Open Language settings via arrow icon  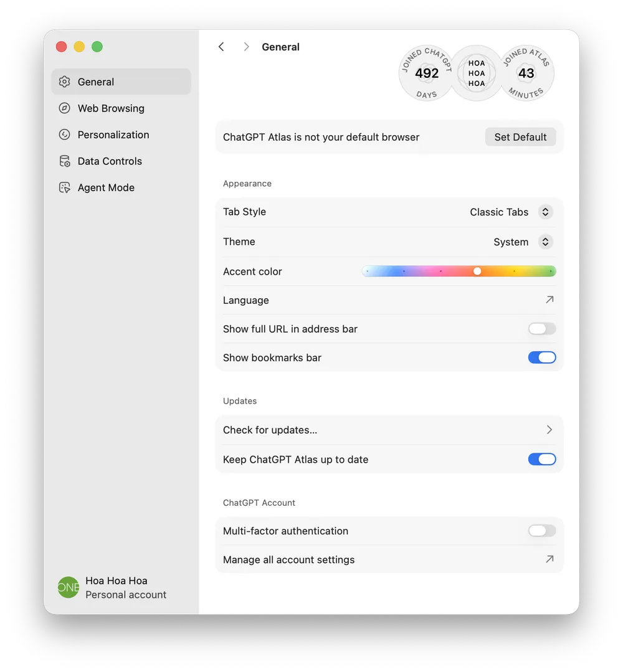549,300
